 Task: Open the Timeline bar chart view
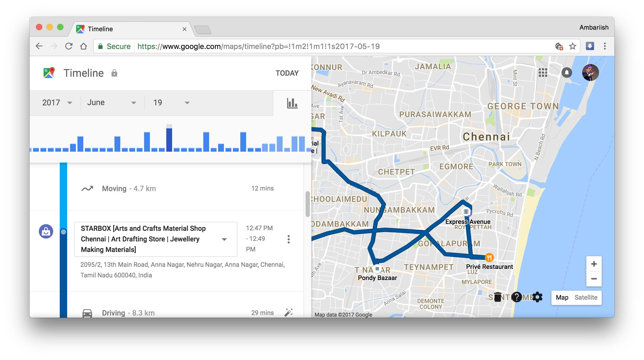click(292, 103)
